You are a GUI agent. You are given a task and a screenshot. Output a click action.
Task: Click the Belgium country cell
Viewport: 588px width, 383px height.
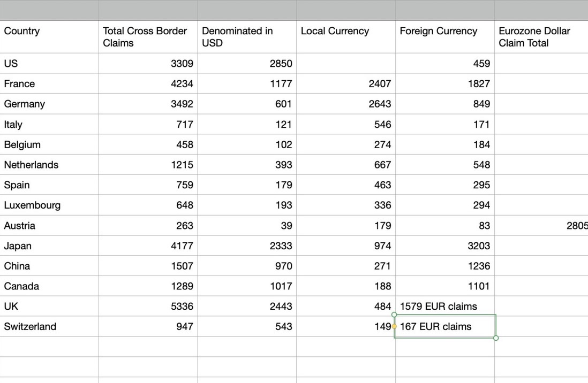click(x=49, y=144)
